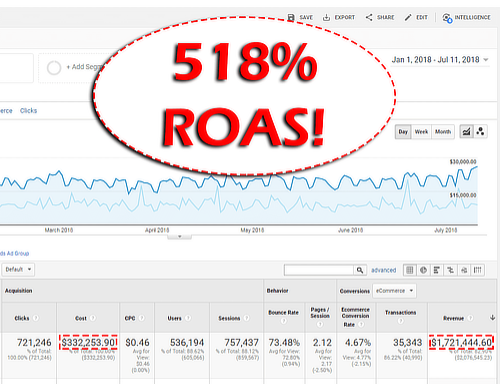Click the help icon next to CPC
The height and width of the screenshot is (384, 500).
[x=142, y=318]
